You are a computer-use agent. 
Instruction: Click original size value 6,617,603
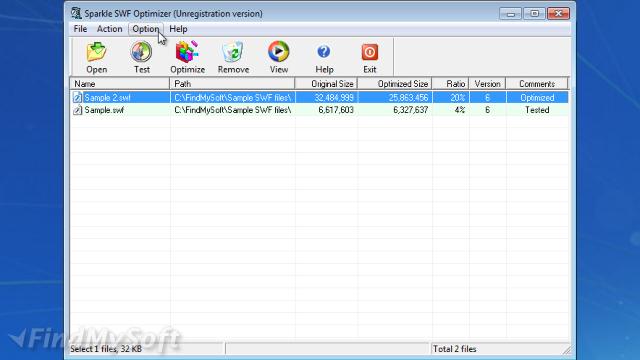tap(336, 110)
